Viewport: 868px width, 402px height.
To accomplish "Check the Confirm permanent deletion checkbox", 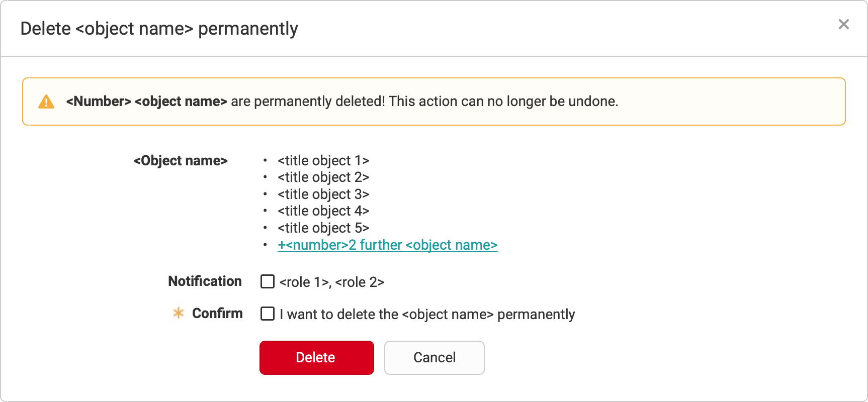I will coord(267,314).
